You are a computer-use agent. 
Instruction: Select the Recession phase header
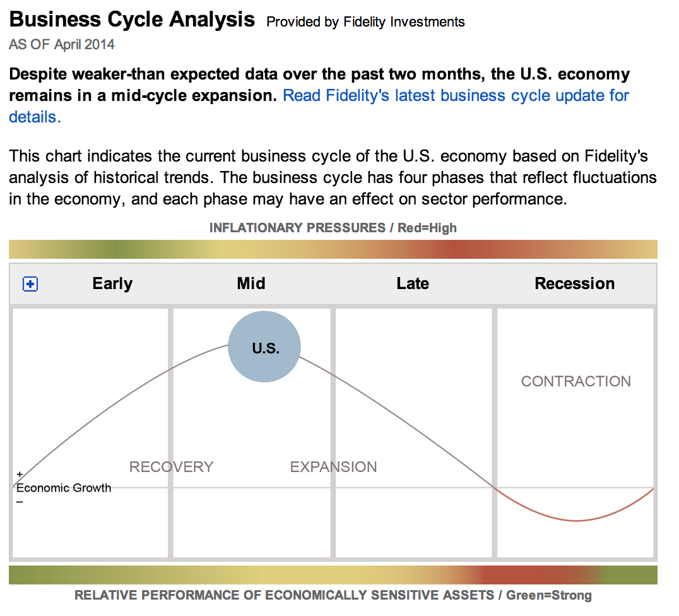coord(574,284)
